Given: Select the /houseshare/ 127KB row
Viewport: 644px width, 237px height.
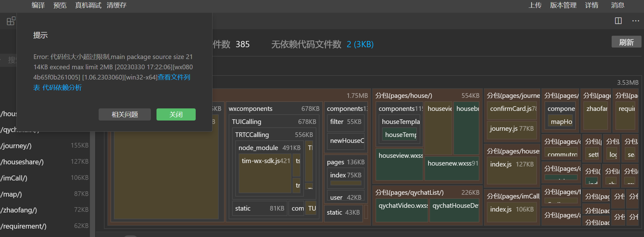Looking at the screenshot, I should tap(44, 162).
